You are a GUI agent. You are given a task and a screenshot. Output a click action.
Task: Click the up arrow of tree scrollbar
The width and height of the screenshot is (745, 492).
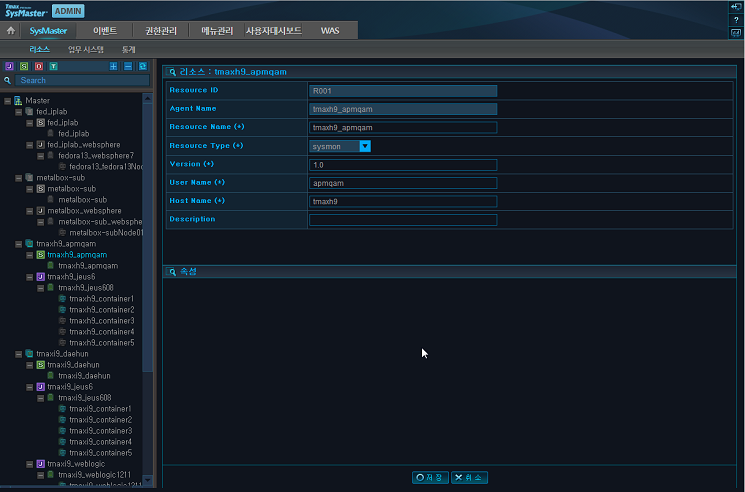[x=147, y=99]
